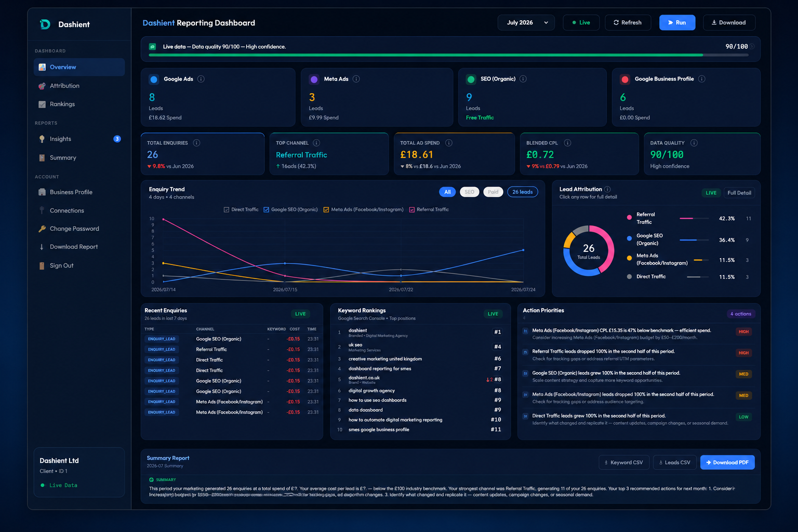
Task: Click info icon next to SEO (Organic)
Action: tap(523, 79)
